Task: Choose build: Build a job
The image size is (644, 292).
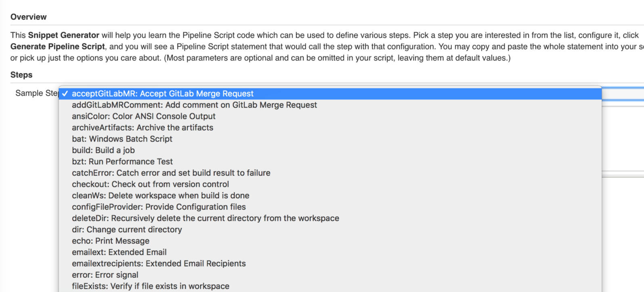Action: pos(103,150)
